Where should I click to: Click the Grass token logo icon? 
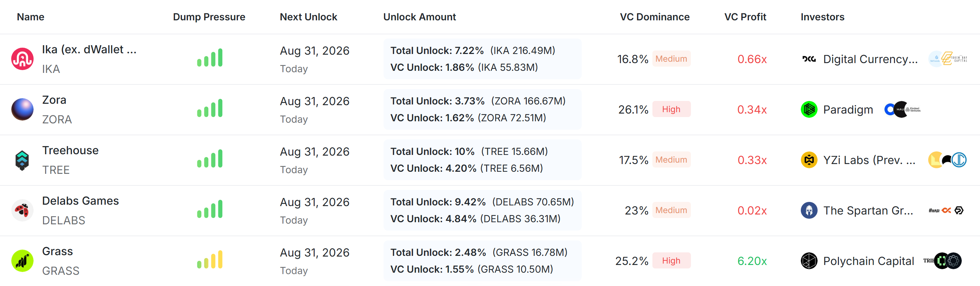click(x=22, y=261)
